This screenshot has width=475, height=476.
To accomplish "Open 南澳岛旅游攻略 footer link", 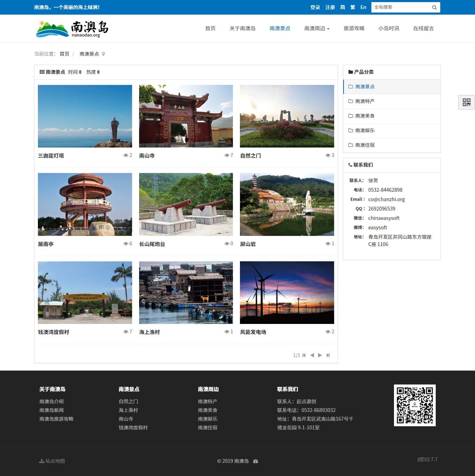I will (56, 419).
